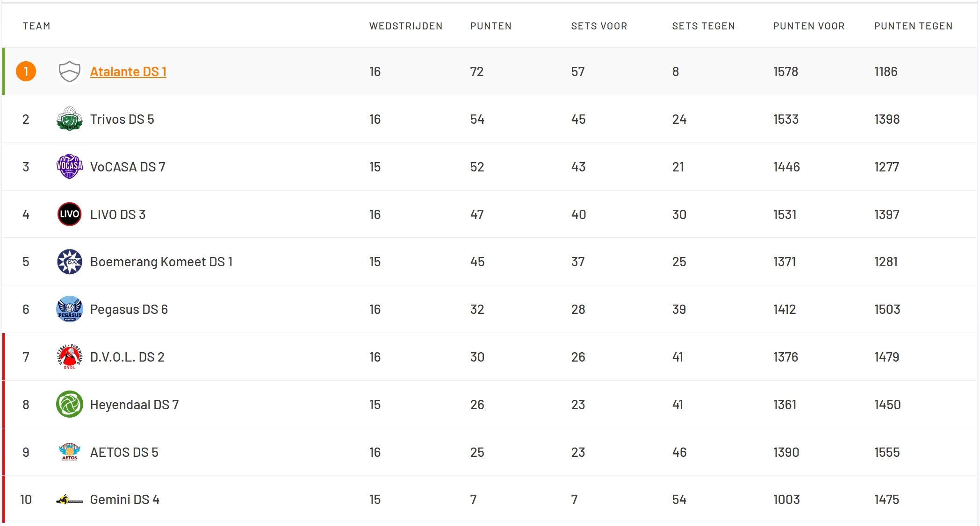
Task: Click the green Heyendaal volleyball logo
Action: [69, 405]
